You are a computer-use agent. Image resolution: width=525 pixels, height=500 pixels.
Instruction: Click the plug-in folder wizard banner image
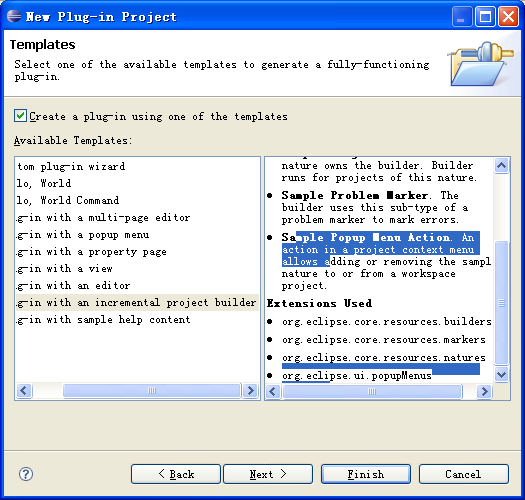(x=481, y=64)
